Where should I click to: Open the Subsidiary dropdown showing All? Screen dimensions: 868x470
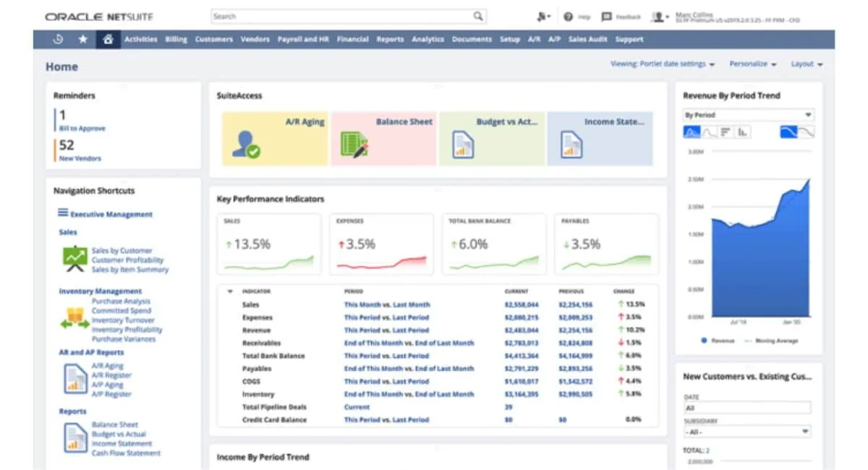pyautogui.click(x=748, y=431)
